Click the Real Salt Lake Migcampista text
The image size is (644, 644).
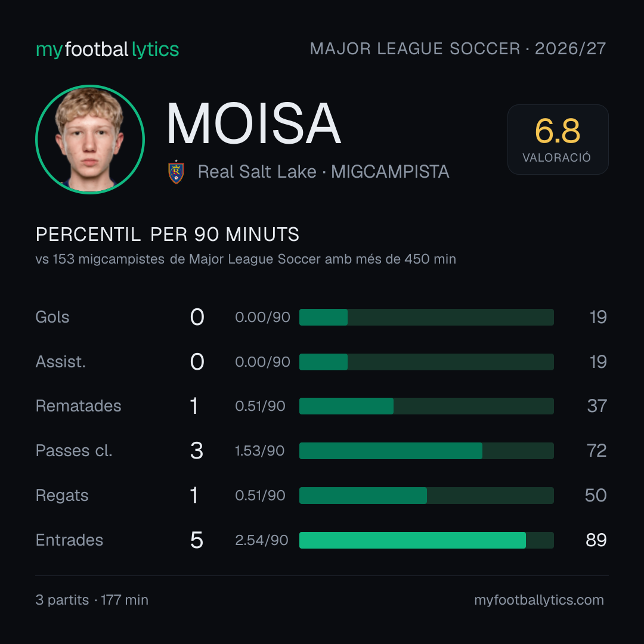point(323,172)
